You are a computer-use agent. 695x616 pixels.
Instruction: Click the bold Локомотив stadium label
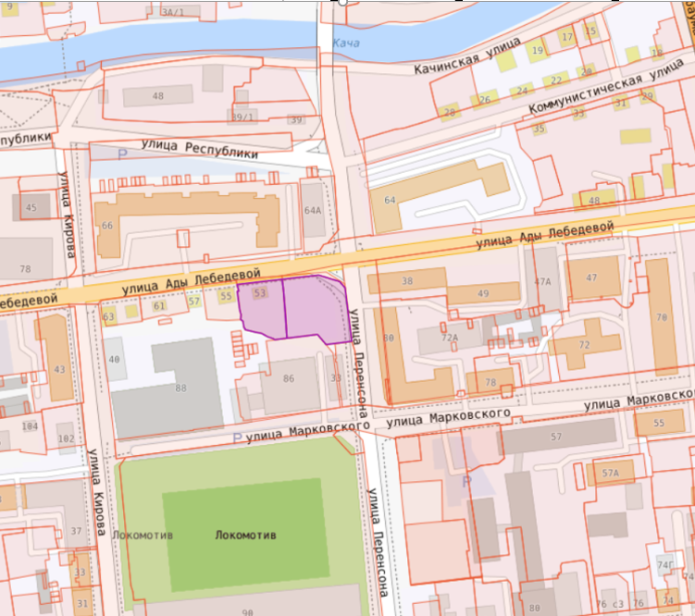tap(245, 536)
